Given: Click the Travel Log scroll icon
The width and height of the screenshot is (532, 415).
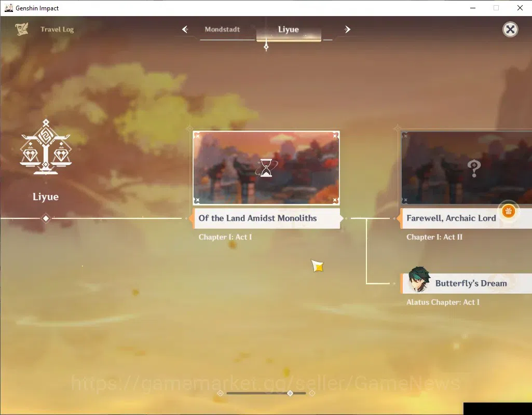Looking at the screenshot, I should click(21, 29).
